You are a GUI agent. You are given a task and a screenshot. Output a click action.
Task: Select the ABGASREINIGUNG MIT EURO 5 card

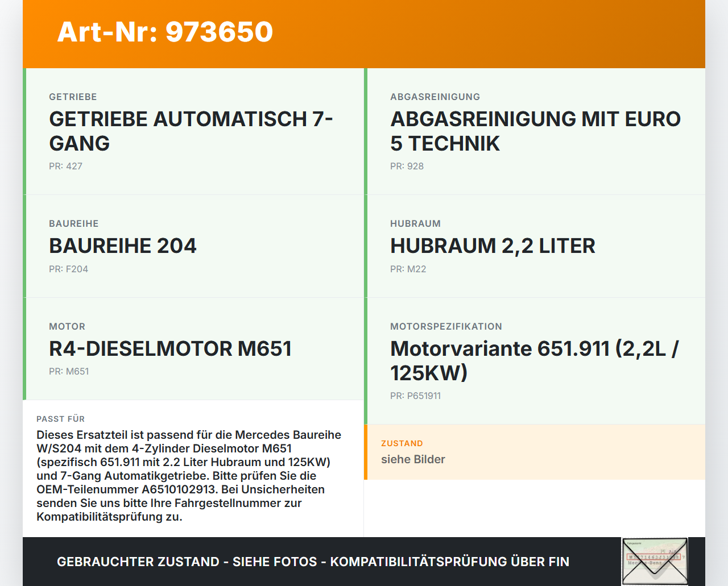tap(535, 131)
